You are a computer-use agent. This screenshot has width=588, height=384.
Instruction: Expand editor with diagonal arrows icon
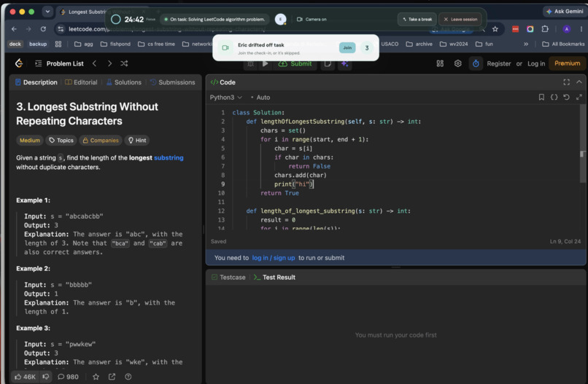tap(579, 97)
